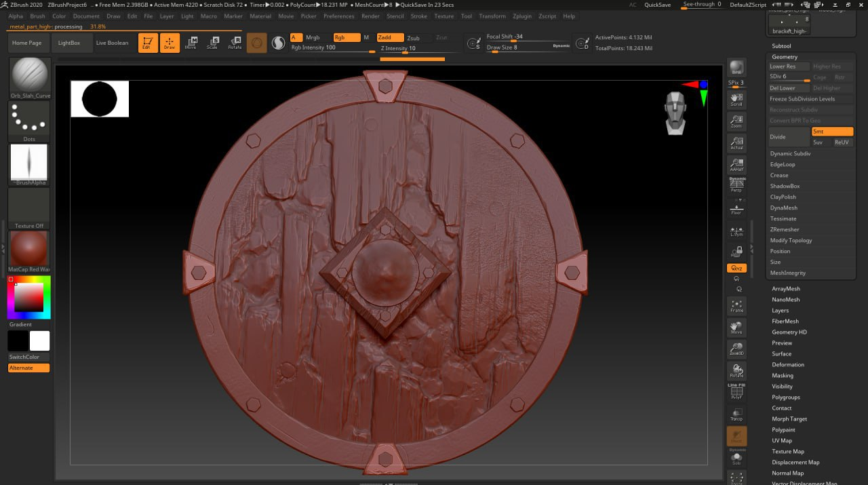The height and width of the screenshot is (485, 868).
Task: Expand the Masking subpalette
Action: pyautogui.click(x=783, y=376)
